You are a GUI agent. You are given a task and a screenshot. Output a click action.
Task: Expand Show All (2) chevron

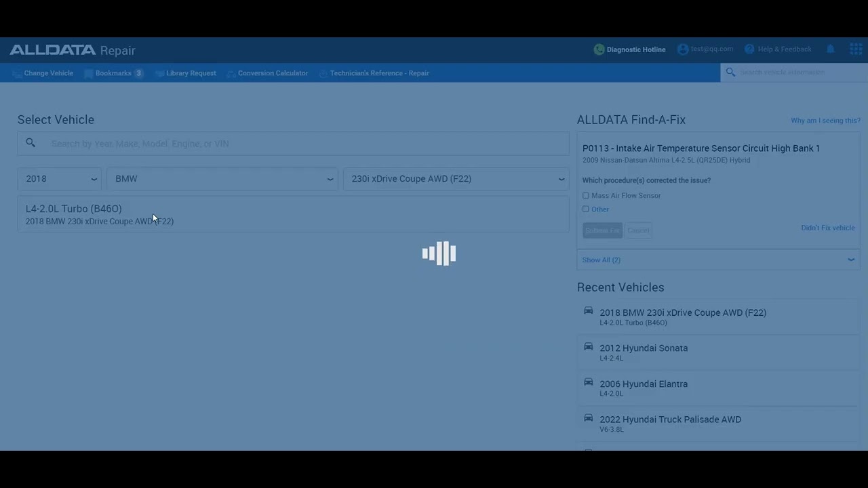[x=851, y=260]
